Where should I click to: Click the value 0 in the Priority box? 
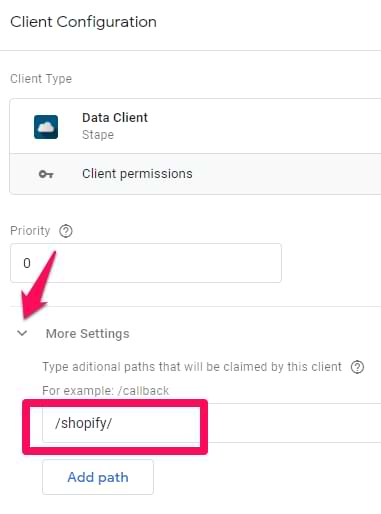(x=27, y=263)
